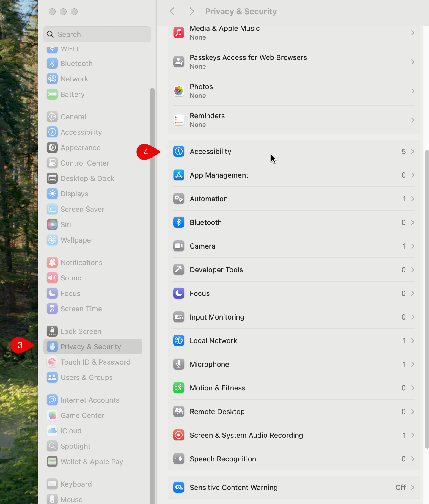Select Lock Screen in the sidebar

click(93, 331)
